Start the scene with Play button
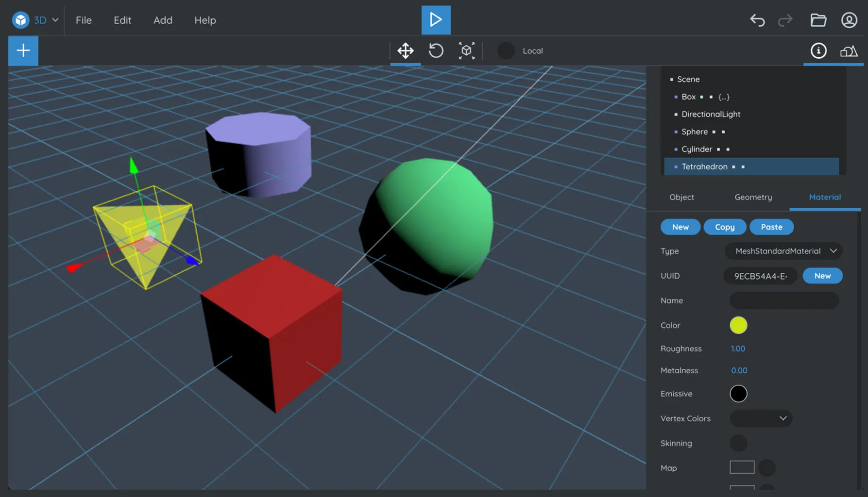The image size is (868, 497). click(436, 20)
